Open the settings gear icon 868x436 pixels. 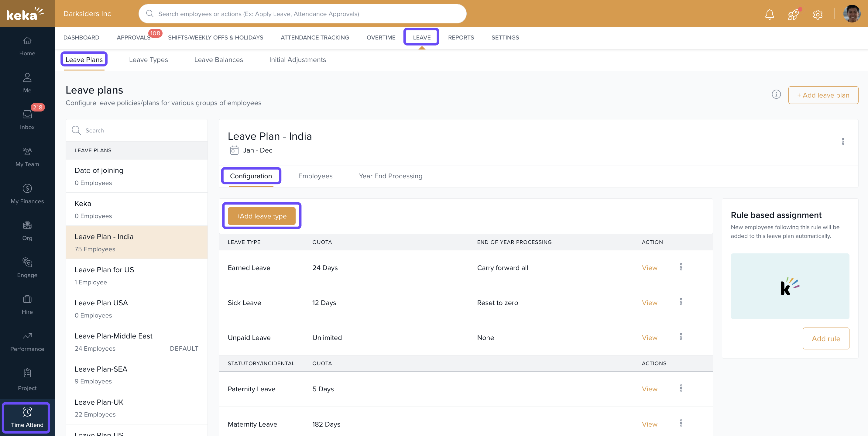[x=818, y=15]
